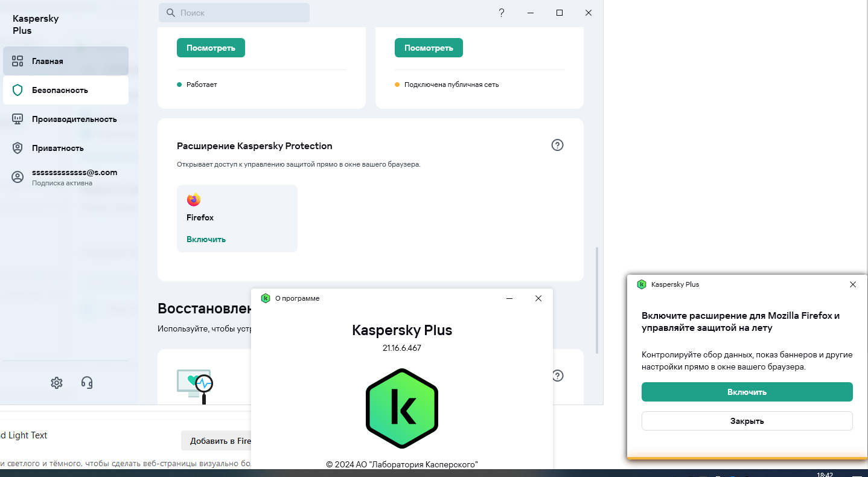This screenshot has height=477, width=868.
Task: Open account ssssssssssss@s.com profile
Action: [65, 177]
